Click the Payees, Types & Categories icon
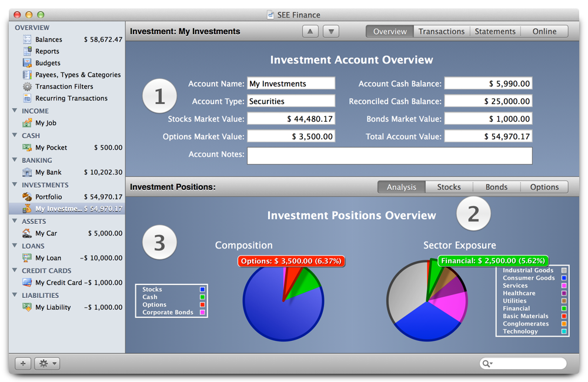The width and height of the screenshot is (588, 382). 27,75
